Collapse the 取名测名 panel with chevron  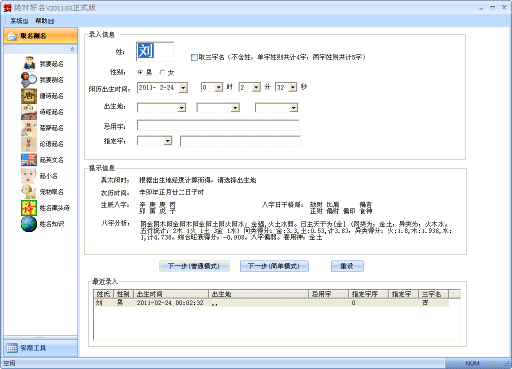coord(72,49)
